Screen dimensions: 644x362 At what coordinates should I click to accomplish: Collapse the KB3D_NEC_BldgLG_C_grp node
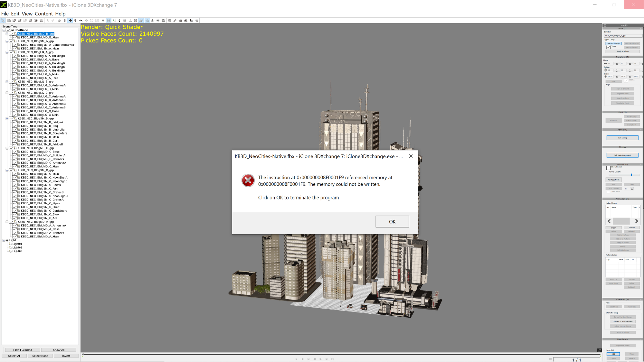pyautogui.click(x=7, y=93)
